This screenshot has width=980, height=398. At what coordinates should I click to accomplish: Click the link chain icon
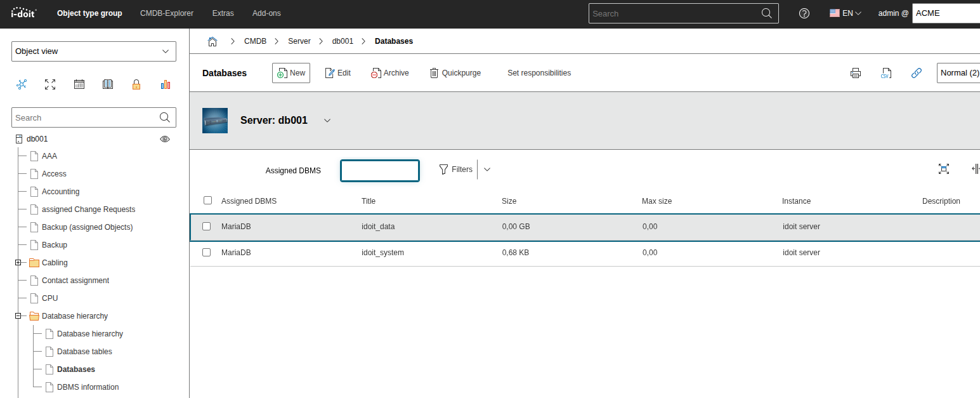916,73
